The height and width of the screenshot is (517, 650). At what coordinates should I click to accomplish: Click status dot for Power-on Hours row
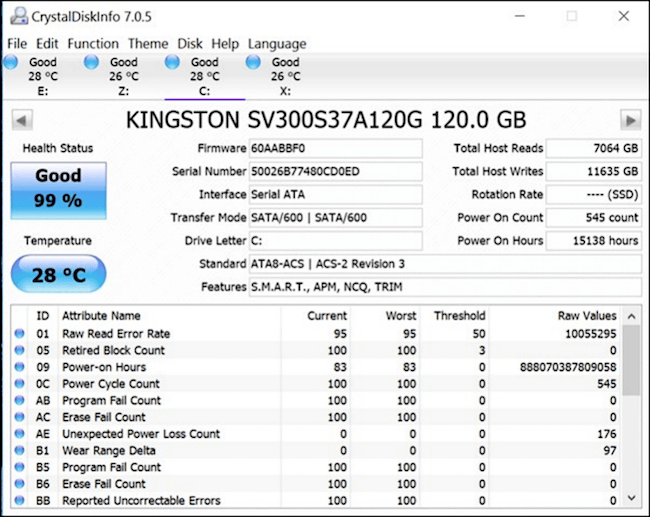point(19,367)
